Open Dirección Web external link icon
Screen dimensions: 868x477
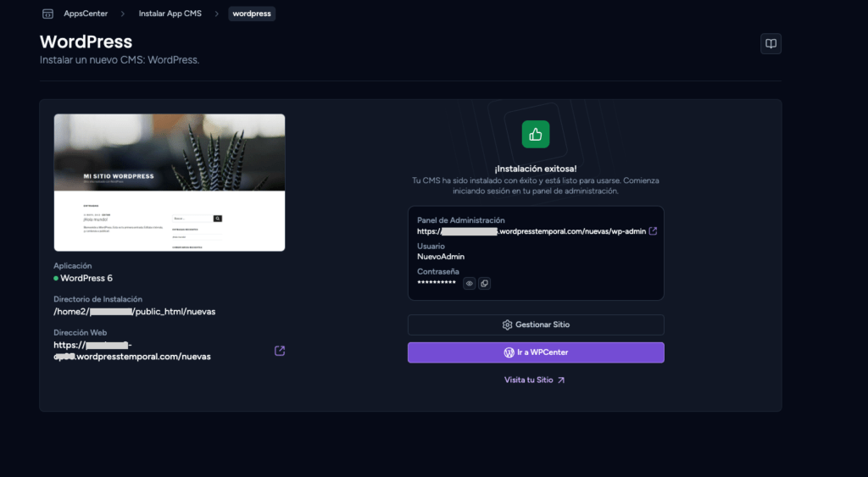(280, 351)
